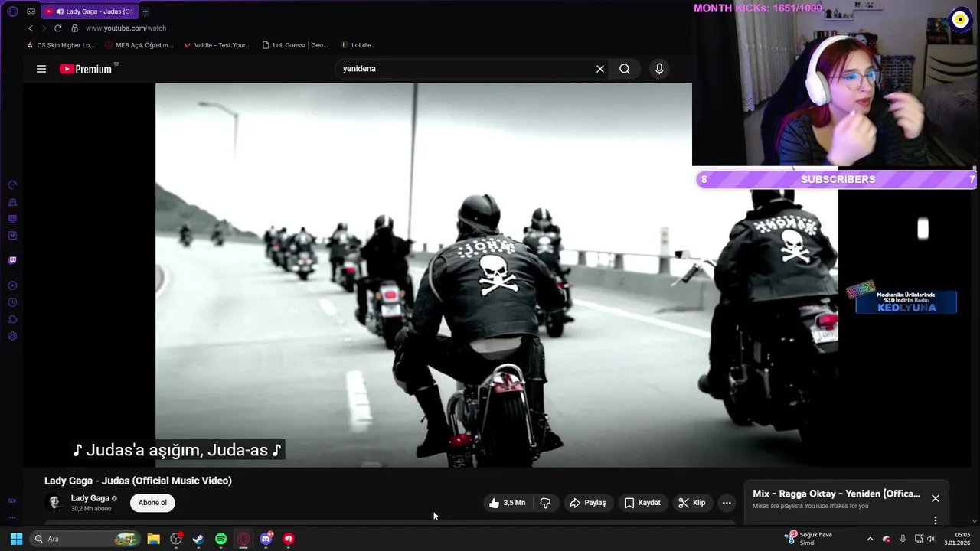Open CS Skin Higher Lo... bookmark
This screenshot has width=980, height=551.
(x=60, y=45)
